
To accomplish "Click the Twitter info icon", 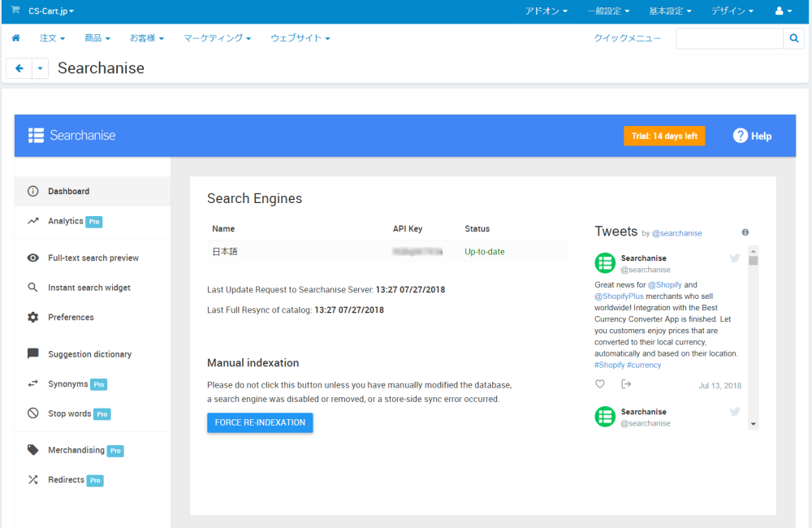I will pyautogui.click(x=745, y=232).
